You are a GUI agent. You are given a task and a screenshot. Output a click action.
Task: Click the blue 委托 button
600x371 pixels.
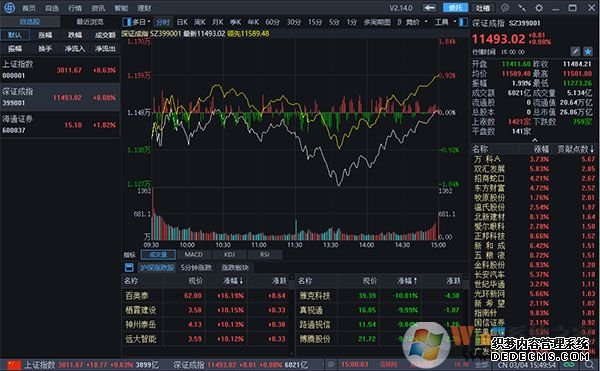click(x=455, y=8)
